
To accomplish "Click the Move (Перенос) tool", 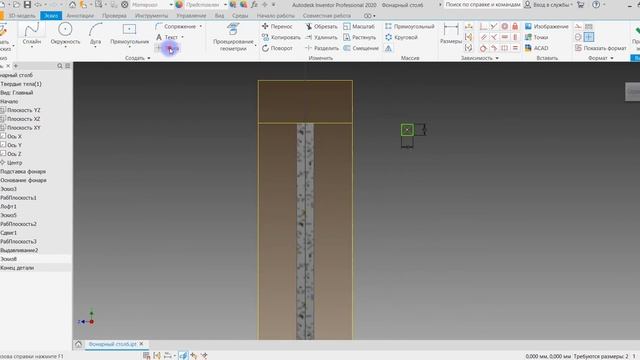I will point(277,26).
